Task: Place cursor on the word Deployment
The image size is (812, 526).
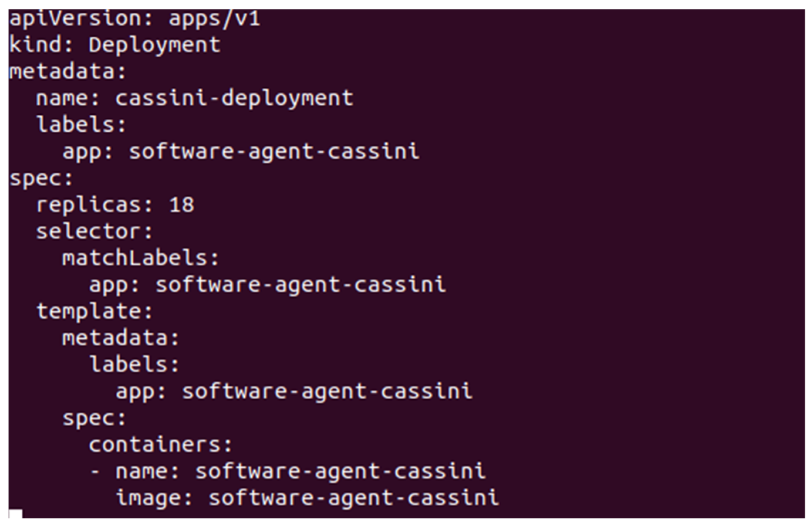Action: (154, 46)
